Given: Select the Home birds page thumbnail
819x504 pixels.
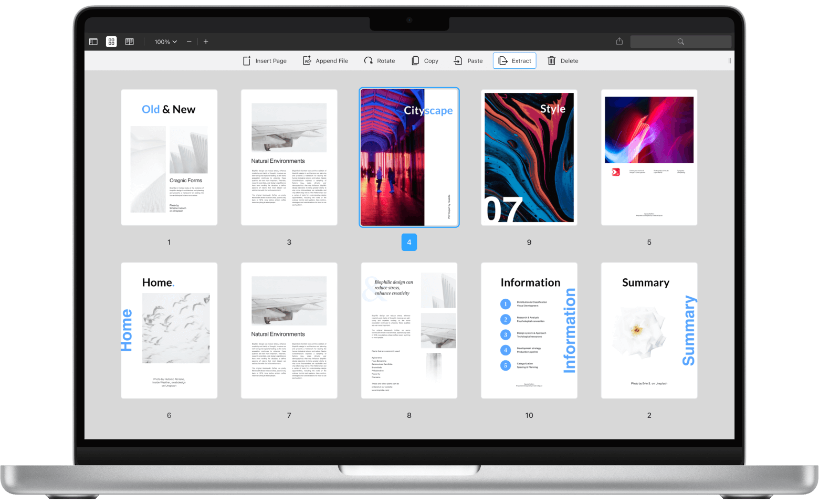Looking at the screenshot, I should (169, 331).
